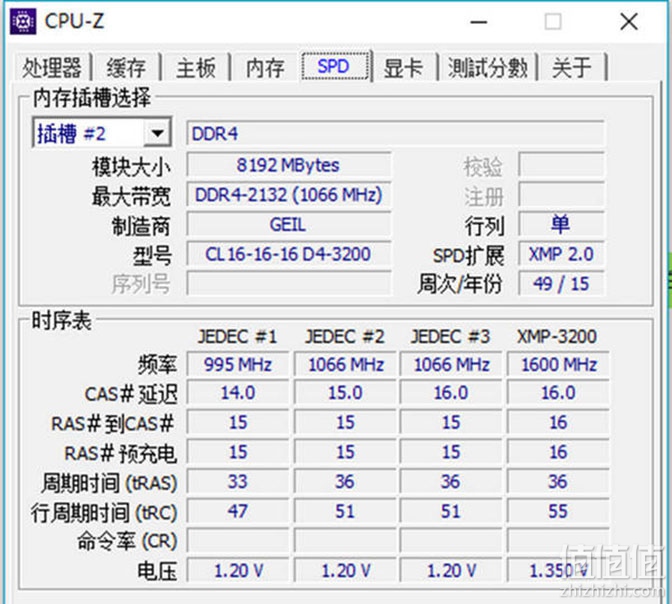Click the JEDEC #2 column header

[345, 337]
